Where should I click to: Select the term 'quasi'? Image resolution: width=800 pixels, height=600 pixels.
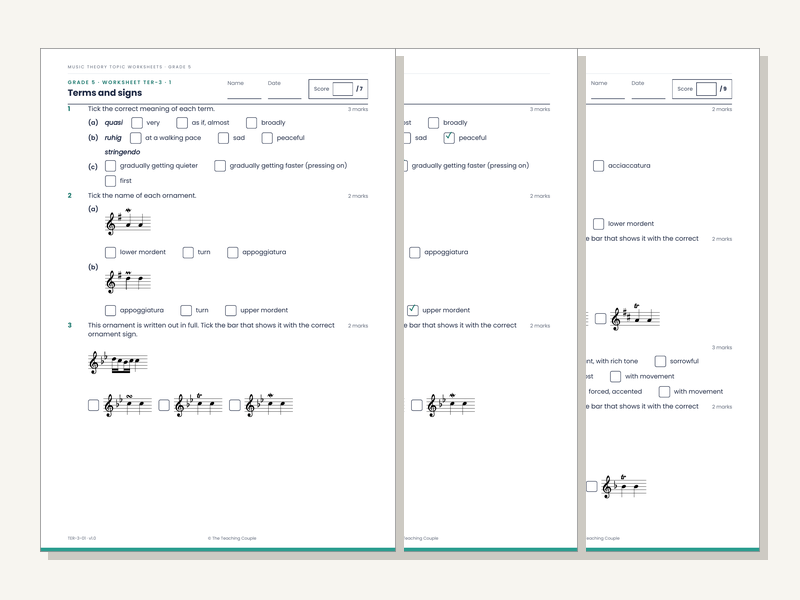click(x=114, y=123)
